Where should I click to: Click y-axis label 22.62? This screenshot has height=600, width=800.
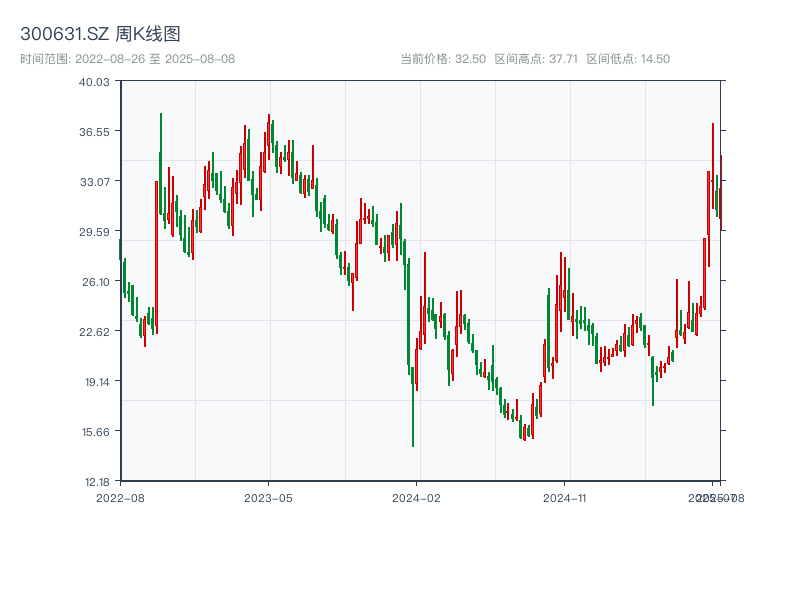click(94, 332)
